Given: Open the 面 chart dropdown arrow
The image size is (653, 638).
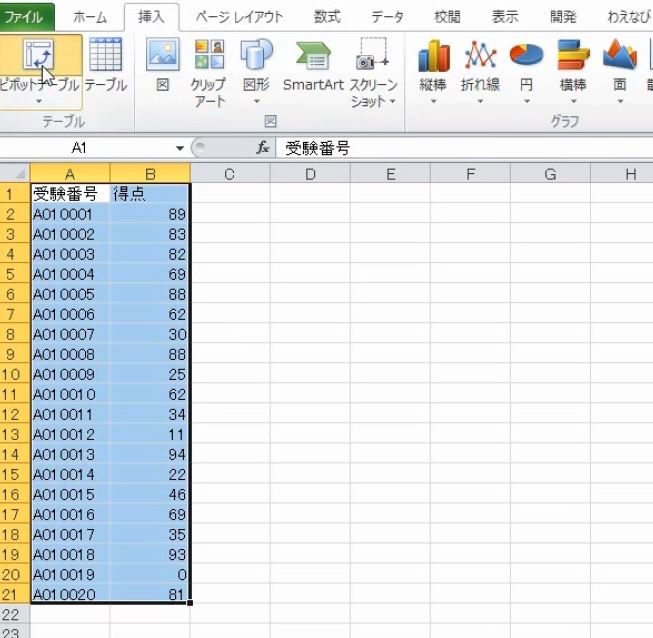Looking at the screenshot, I should click(620, 101).
